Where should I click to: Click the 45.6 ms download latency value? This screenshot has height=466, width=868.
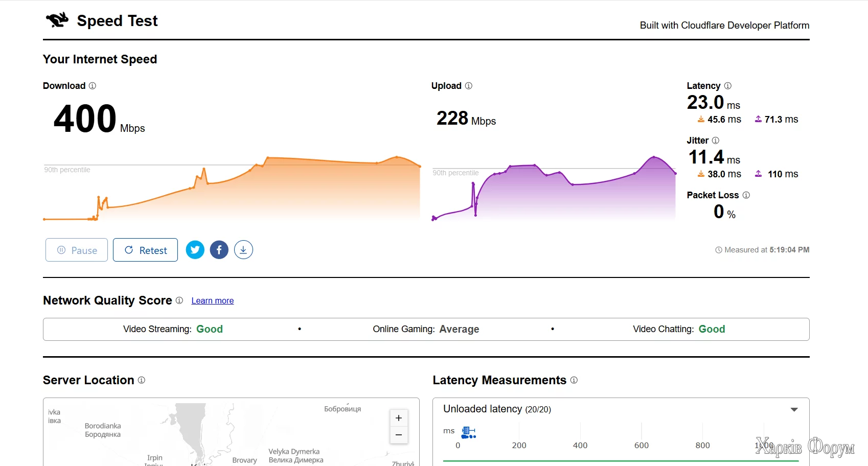click(x=724, y=120)
